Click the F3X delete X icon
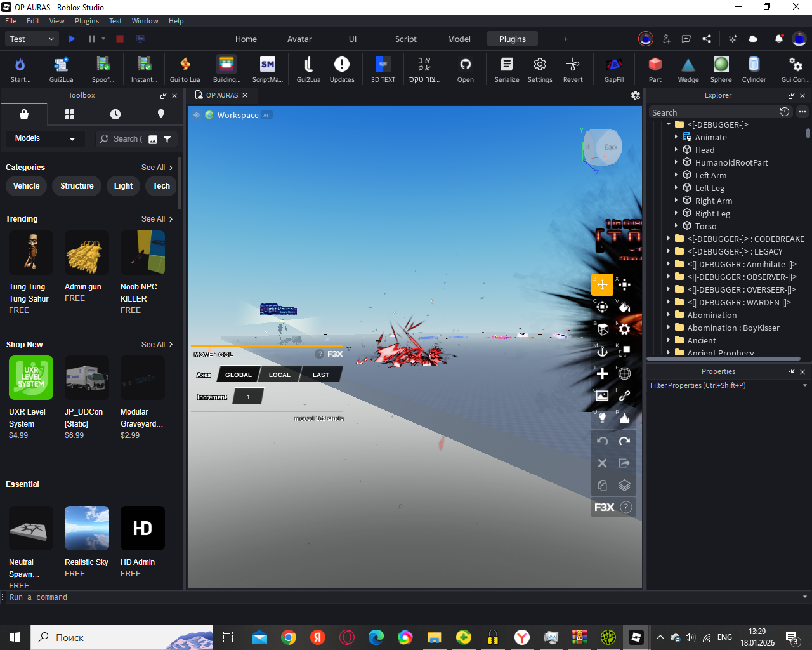The image size is (812, 650). click(602, 463)
